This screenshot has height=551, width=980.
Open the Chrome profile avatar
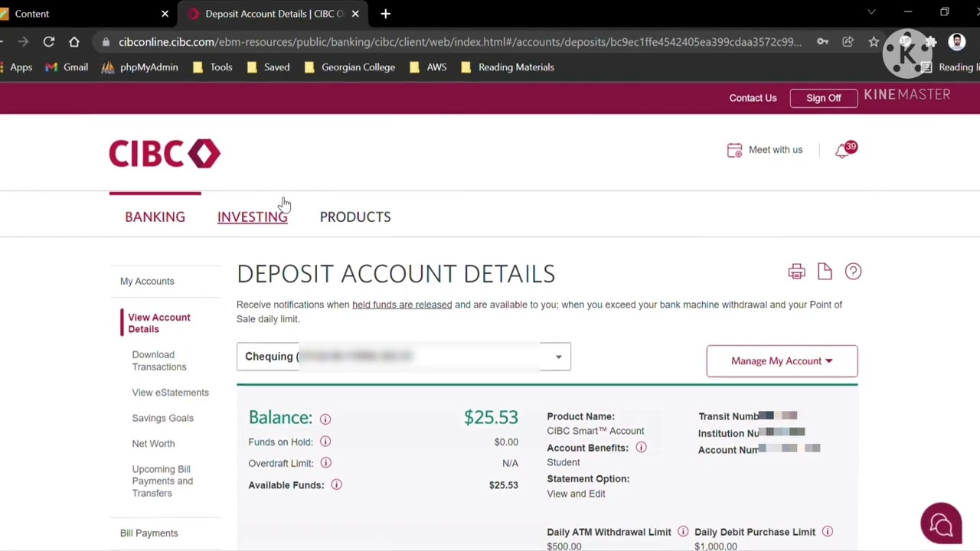[x=957, y=42]
